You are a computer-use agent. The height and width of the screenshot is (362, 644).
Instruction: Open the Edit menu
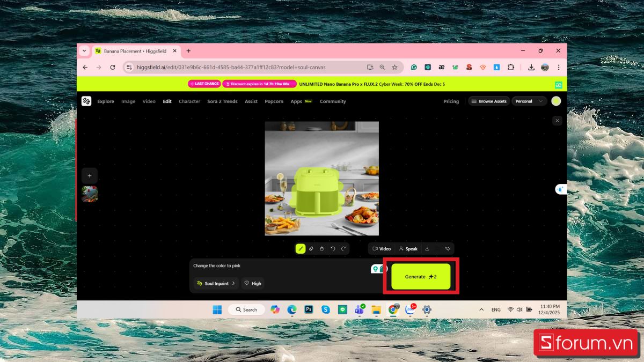(167, 101)
